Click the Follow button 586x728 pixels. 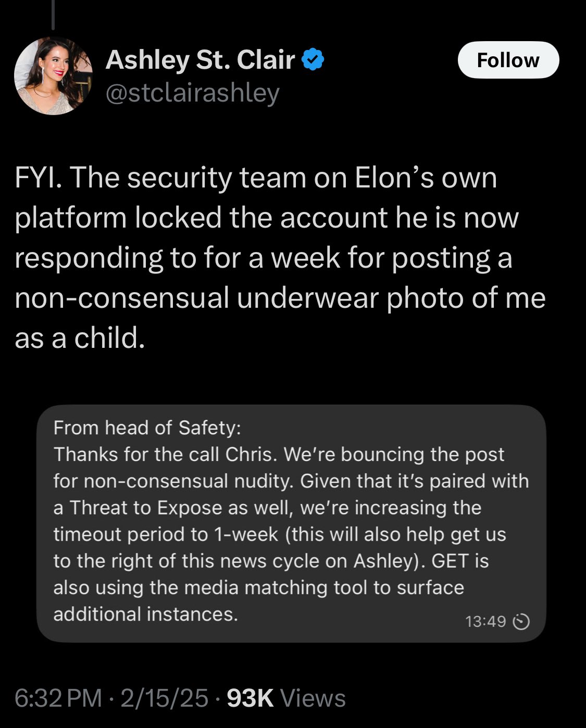pyautogui.click(x=508, y=60)
